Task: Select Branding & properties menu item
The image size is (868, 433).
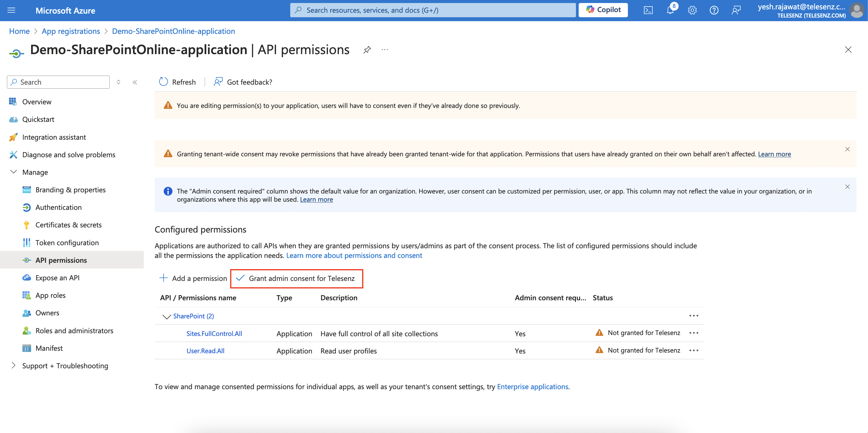Action: pyautogui.click(x=70, y=188)
